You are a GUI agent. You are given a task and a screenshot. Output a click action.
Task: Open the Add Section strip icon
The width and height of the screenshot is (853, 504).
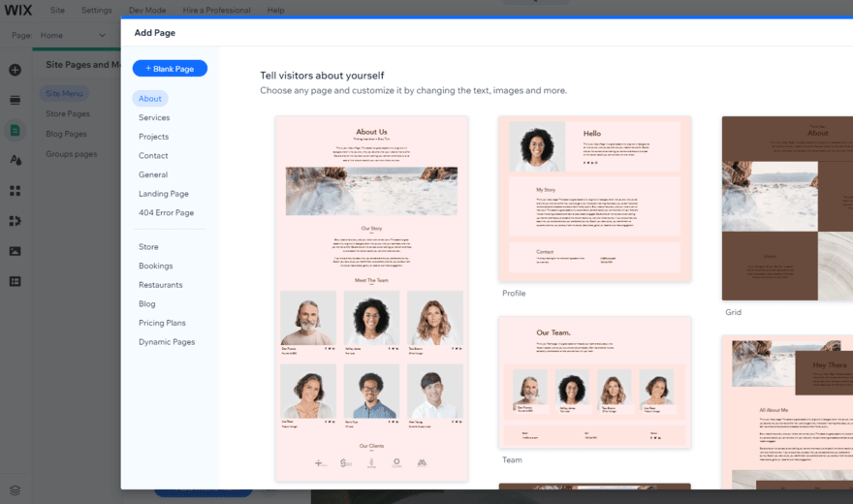point(16,100)
